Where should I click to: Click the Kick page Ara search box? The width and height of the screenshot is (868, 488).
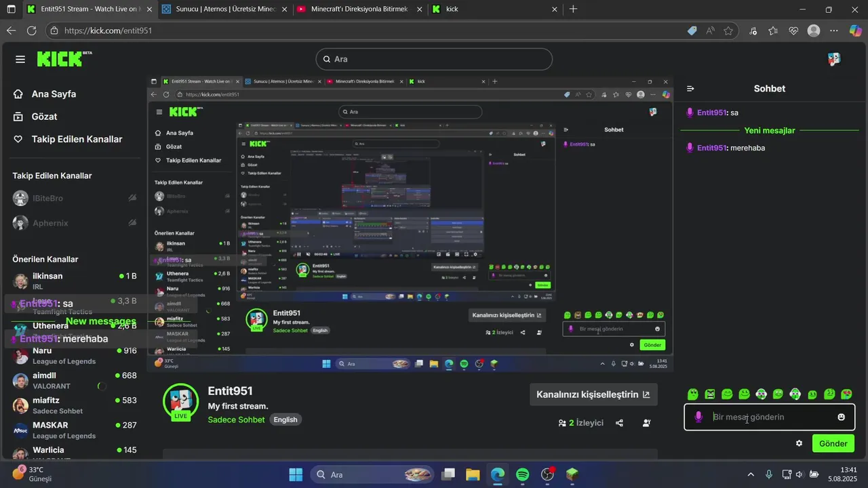(434, 59)
